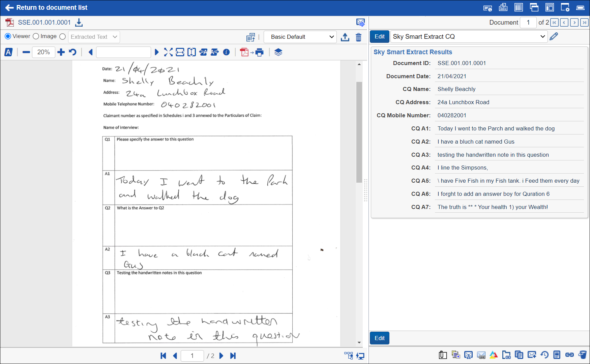Delete using the trash can icon

(x=358, y=37)
